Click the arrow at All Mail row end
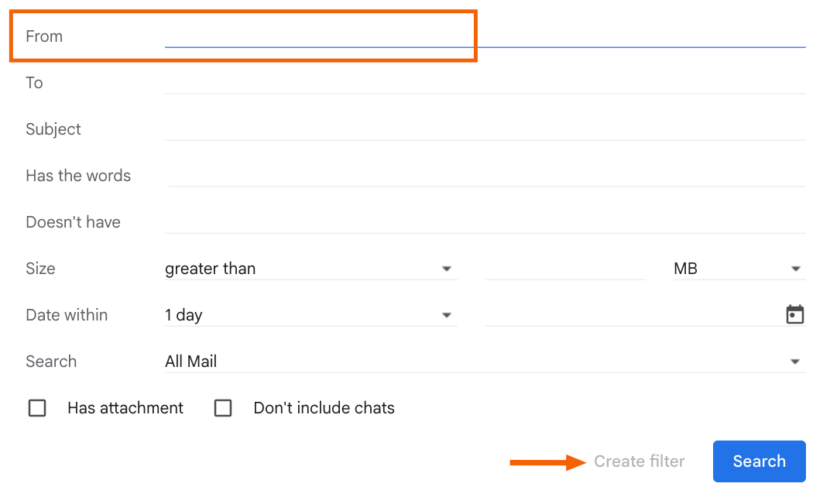830x504 pixels. [x=795, y=362]
